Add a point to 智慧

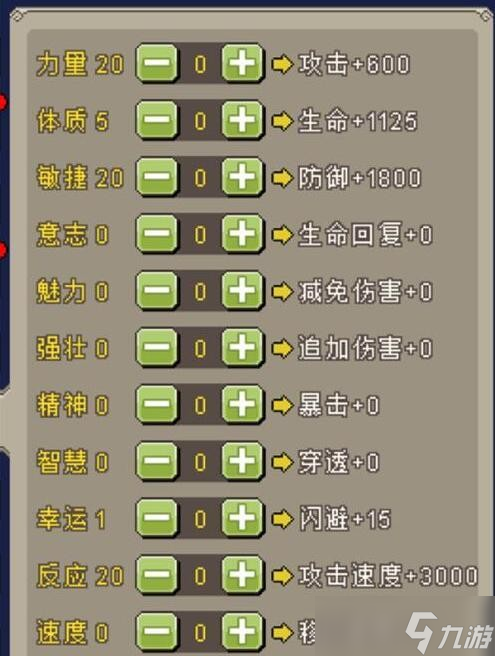click(242, 461)
